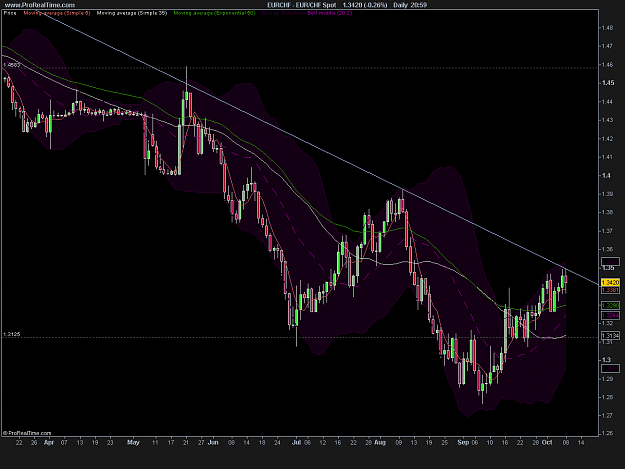Select the white 'Moving average (Simple 35)' legend label

(x=132, y=13)
